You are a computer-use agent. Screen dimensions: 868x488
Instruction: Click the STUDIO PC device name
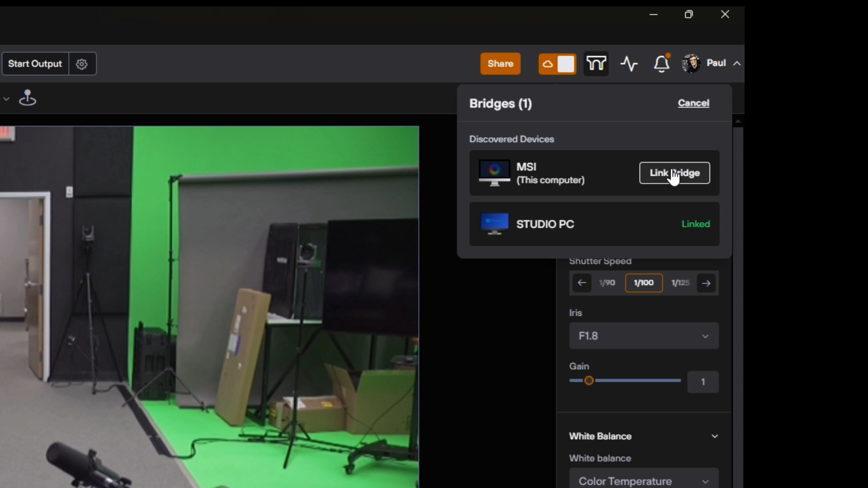(545, 224)
